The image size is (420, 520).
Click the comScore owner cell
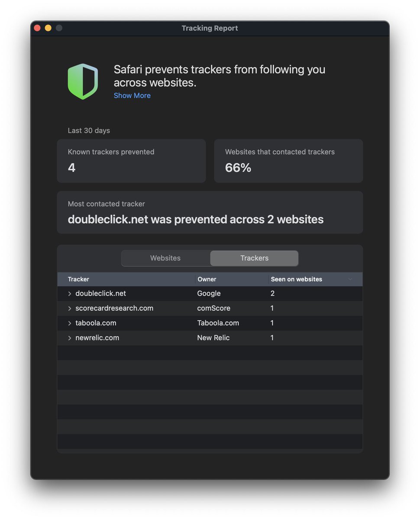pyautogui.click(x=213, y=309)
